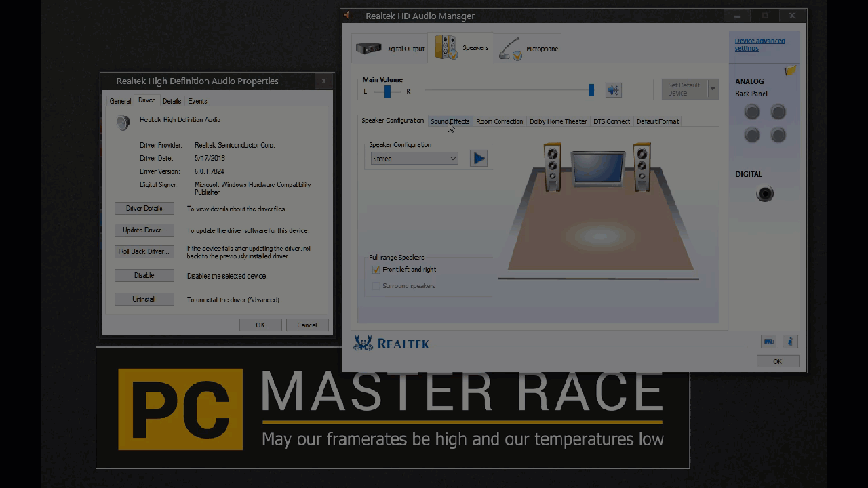Click the Speakers tab speaker icon

[446, 48]
